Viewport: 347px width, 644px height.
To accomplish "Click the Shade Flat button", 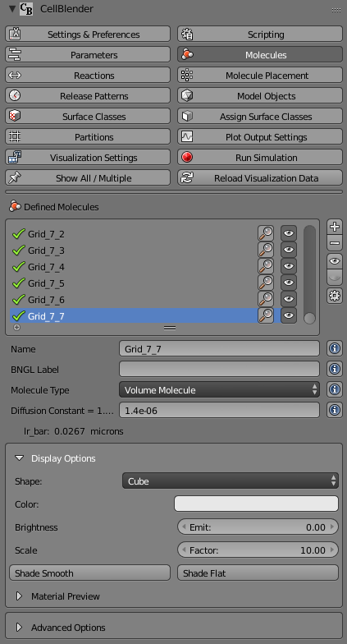I will coord(258,573).
